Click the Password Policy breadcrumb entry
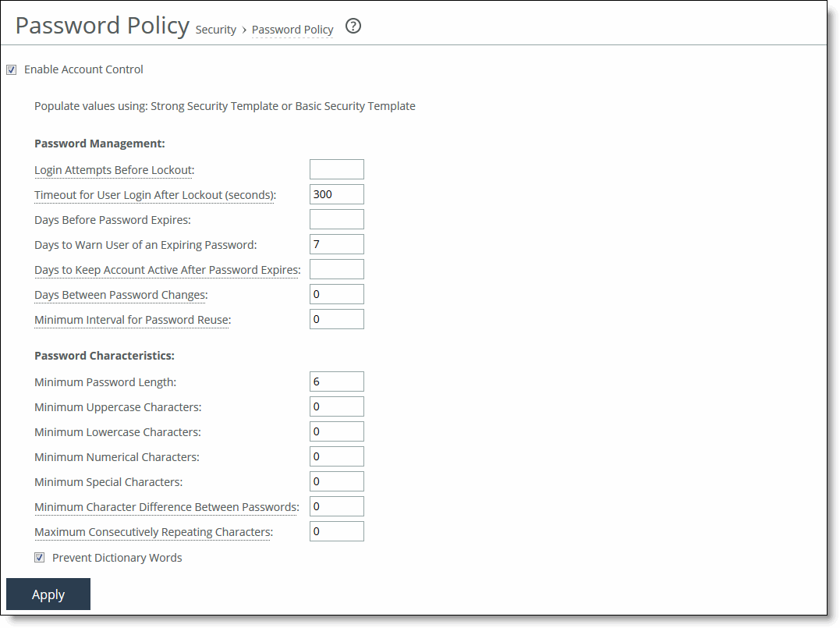 (292, 30)
